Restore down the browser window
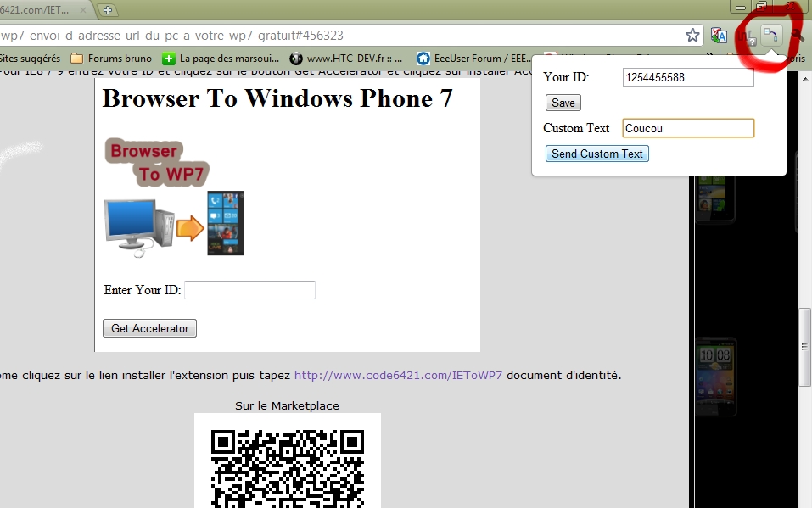812x508 pixels. click(761, 7)
